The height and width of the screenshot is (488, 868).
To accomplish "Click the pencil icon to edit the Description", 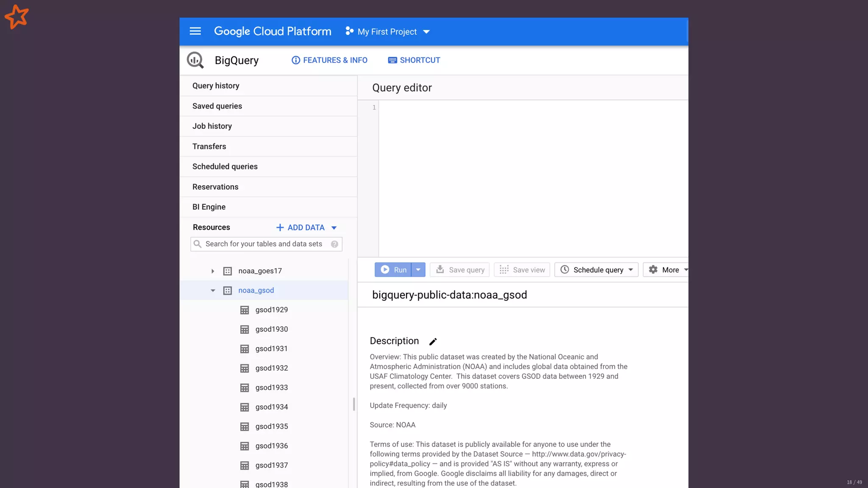I will pyautogui.click(x=433, y=341).
